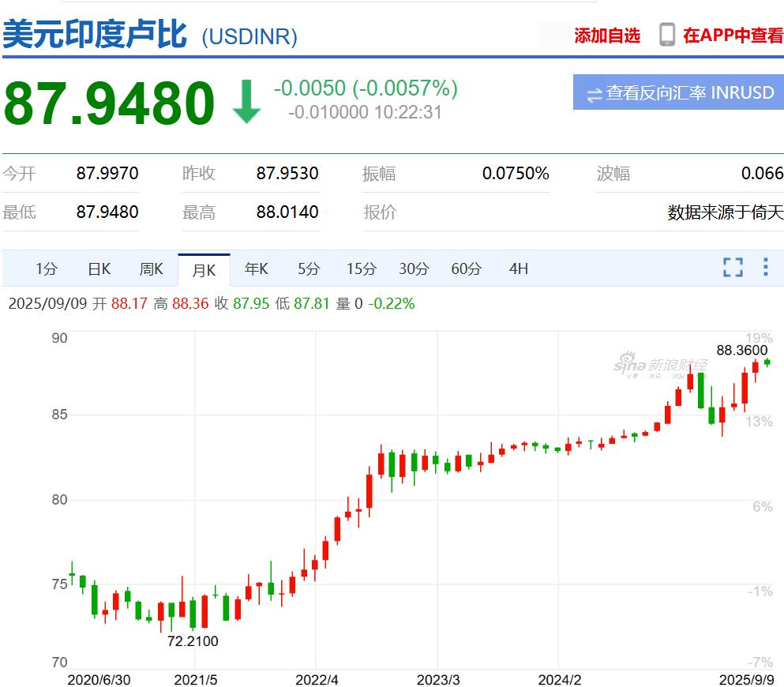784x687 pixels.
Task: Open 在APP中查看 link
Action: tap(733, 36)
